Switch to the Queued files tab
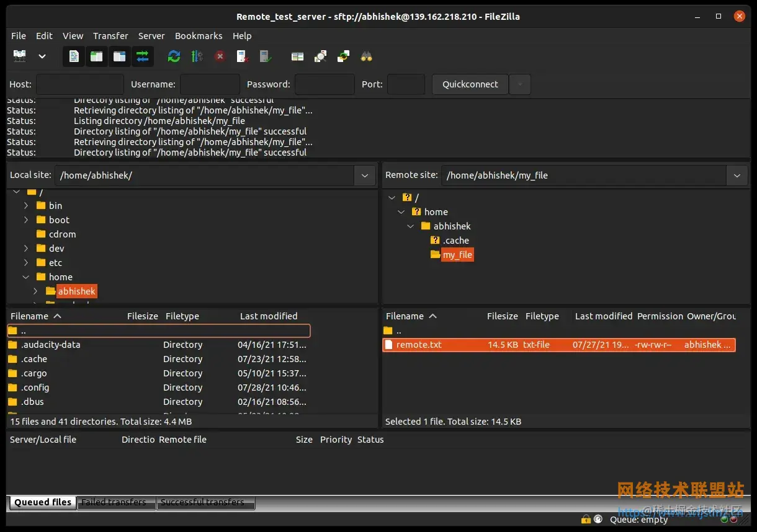Screen dimensions: 757x532 43,502
